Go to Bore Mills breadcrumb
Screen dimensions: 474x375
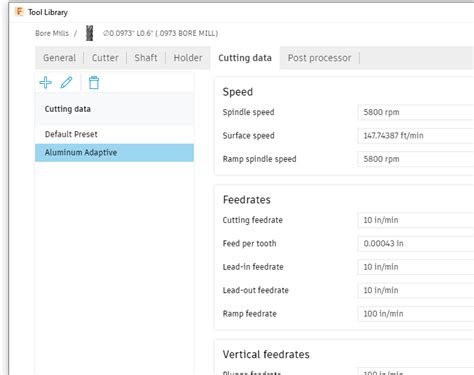pyautogui.click(x=52, y=33)
